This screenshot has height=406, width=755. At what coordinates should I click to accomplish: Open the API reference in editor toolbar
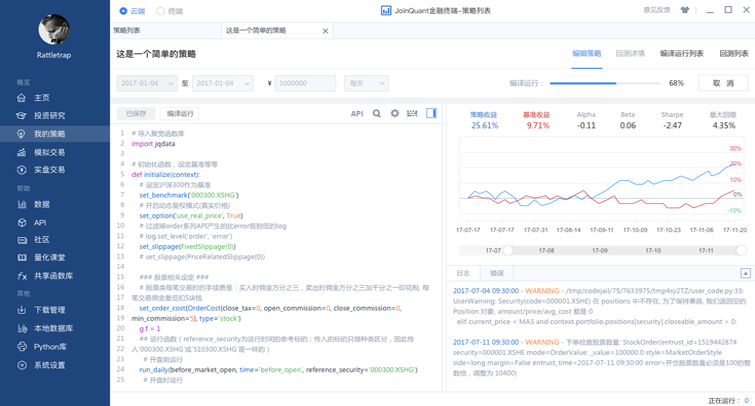pos(357,114)
